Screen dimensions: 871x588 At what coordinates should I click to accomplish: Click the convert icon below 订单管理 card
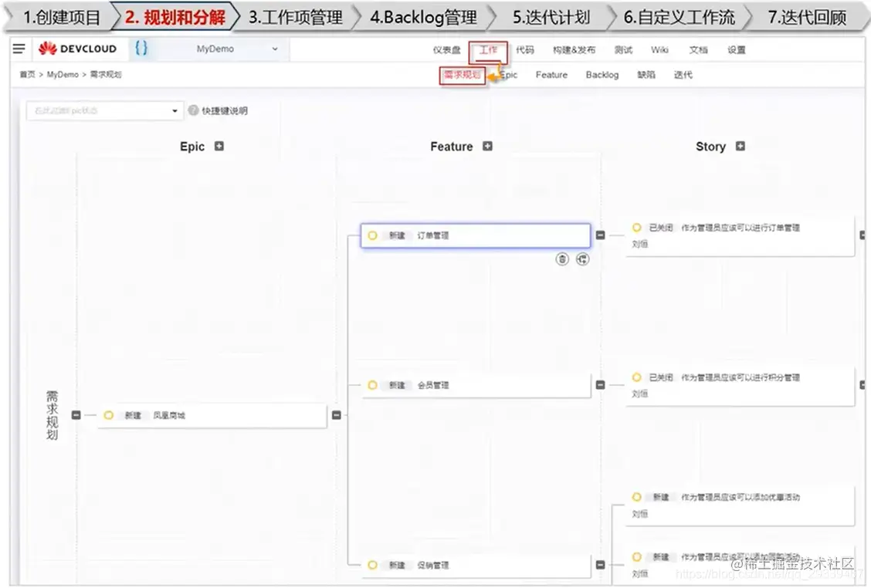tap(582, 259)
